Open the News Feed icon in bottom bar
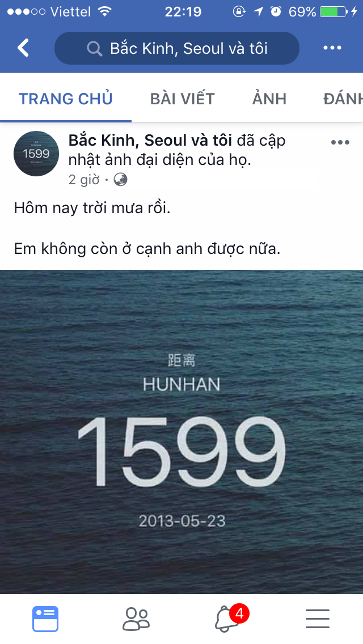The height and width of the screenshot is (644, 363). click(x=45, y=618)
